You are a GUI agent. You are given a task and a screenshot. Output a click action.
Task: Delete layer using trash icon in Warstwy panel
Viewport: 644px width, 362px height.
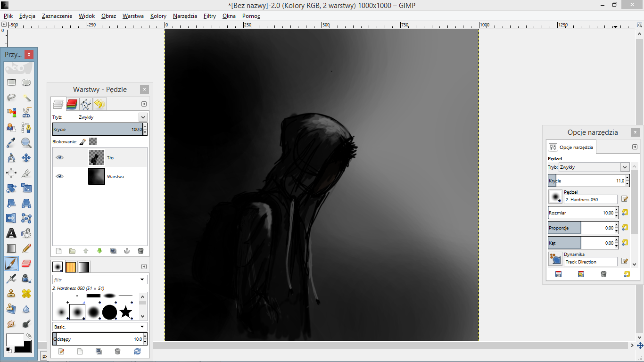pyautogui.click(x=140, y=251)
